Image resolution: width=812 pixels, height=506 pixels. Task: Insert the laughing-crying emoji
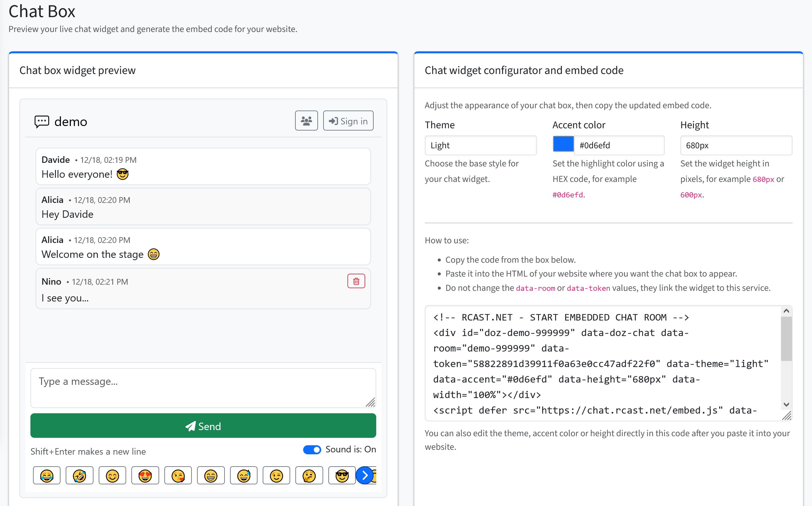[47, 475]
